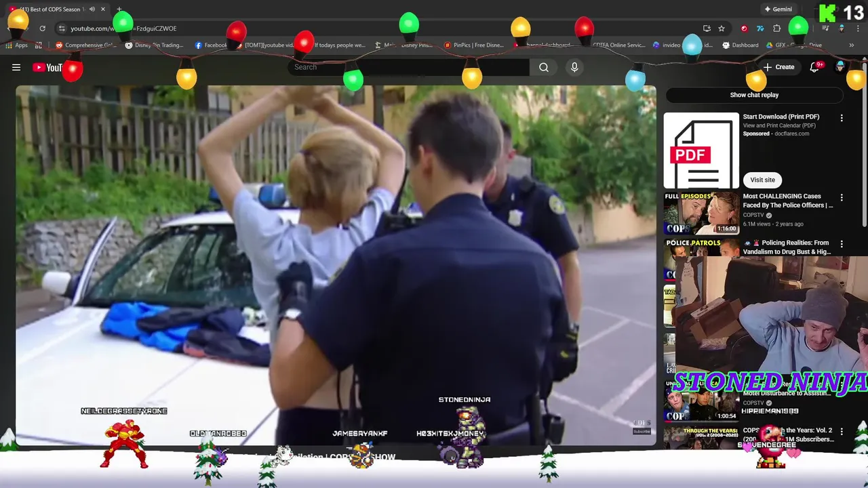
Task: Open the Disney Pin Trading bookmark
Action: tap(154, 45)
